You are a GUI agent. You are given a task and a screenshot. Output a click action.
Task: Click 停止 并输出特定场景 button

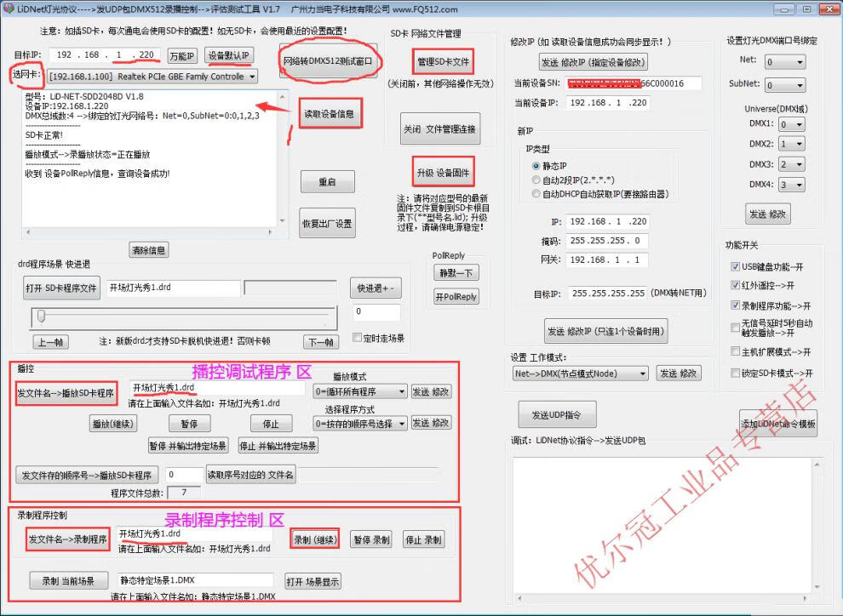tap(278, 446)
